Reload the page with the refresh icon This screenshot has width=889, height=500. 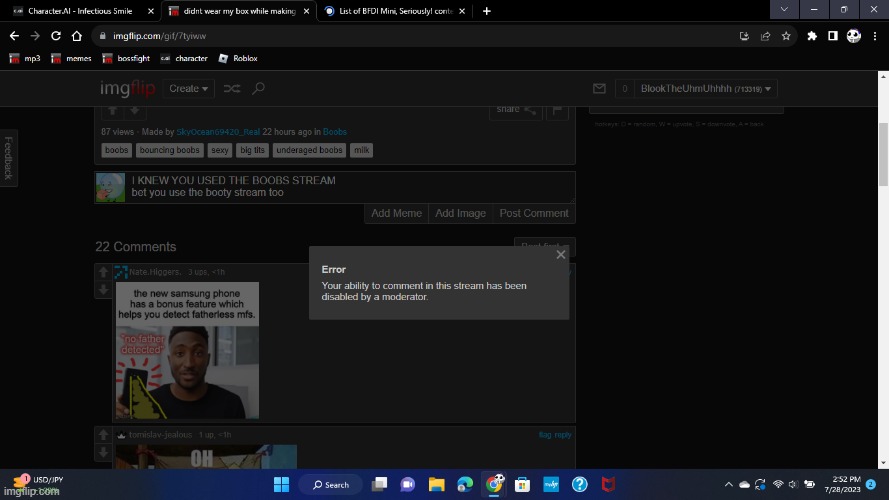(55, 36)
